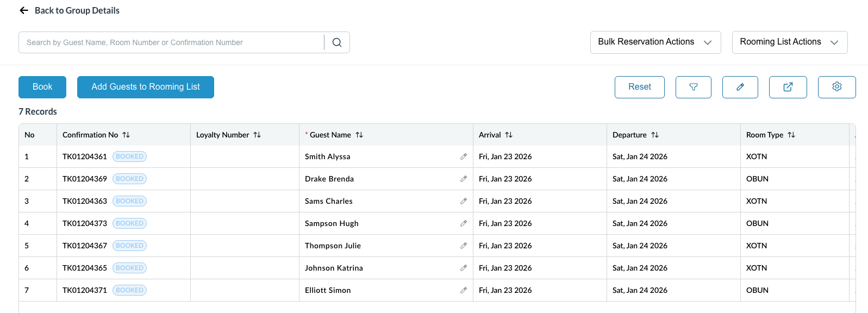Viewport: 868px width, 313px height.
Task: Sort by Arrival arrows
Action: (x=509, y=135)
